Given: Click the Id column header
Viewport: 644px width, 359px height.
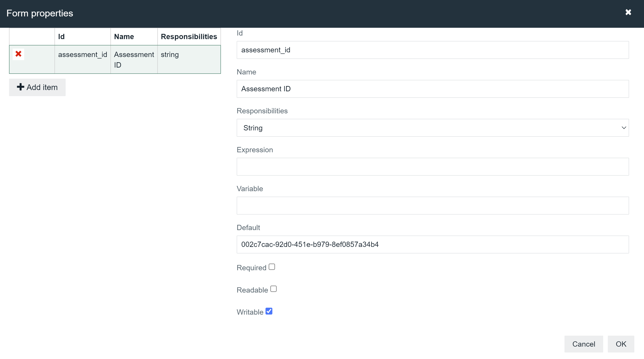Looking at the screenshot, I should coord(61,36).
